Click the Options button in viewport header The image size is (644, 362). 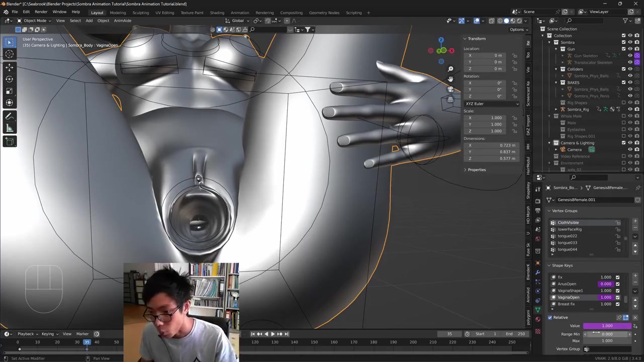click(x=517, y=30)
